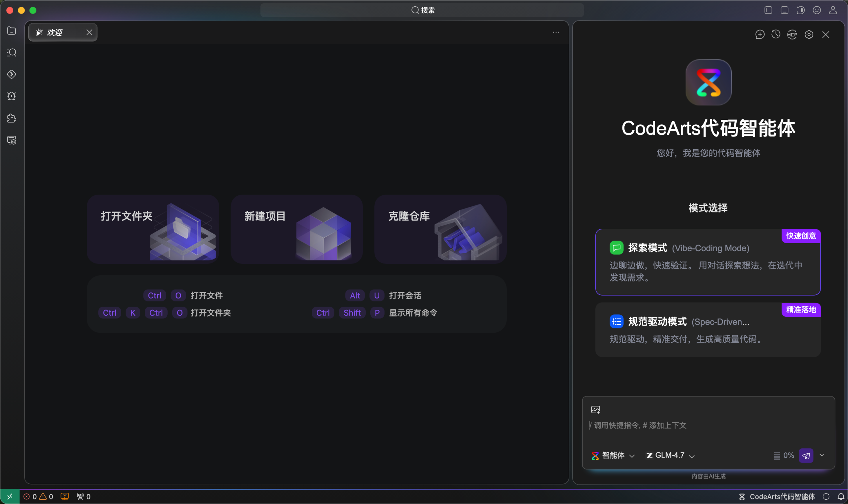Image resolution: width=848 pixels, height=504 pixels.
Task: Click the 显示所有命令 shortcut entry
Action: [375, 313]
